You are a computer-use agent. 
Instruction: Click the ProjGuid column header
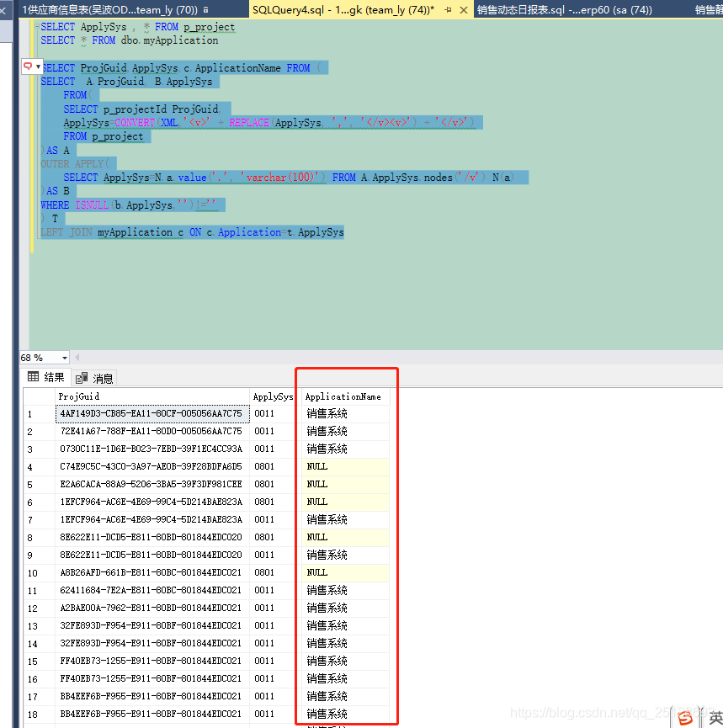[152, 396]
